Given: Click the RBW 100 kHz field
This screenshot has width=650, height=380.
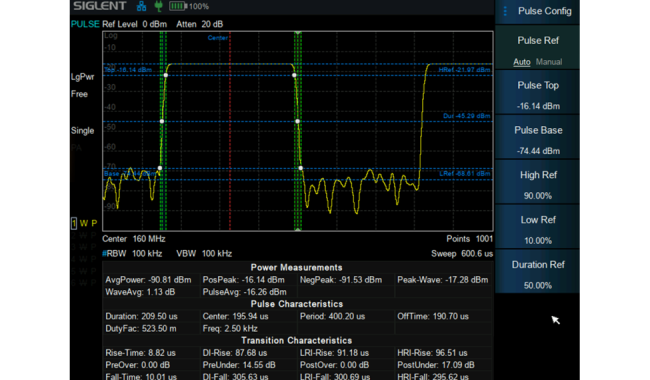Looking at the screenshot, I should (x=132, y=254).
